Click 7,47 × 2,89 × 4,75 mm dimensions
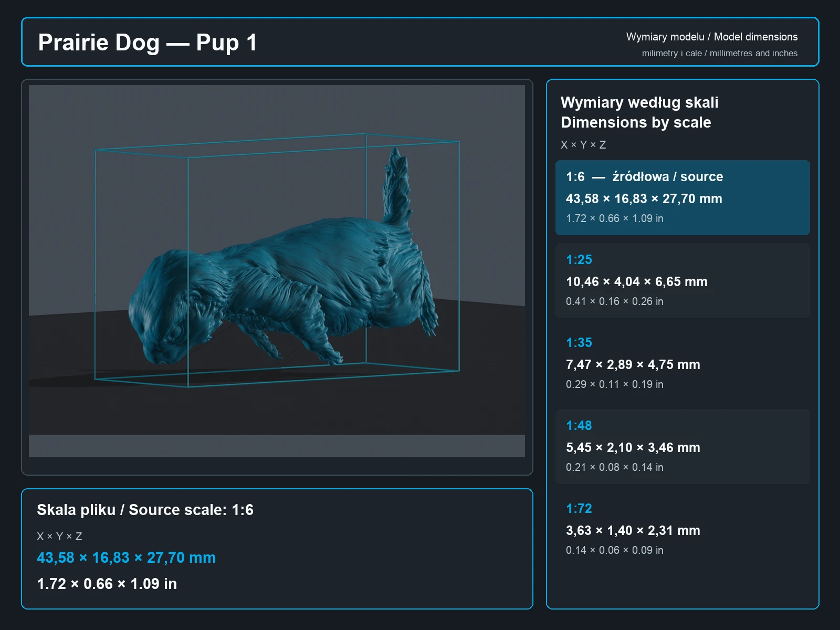Screen dimensions: 840x630 click(633, 365)
